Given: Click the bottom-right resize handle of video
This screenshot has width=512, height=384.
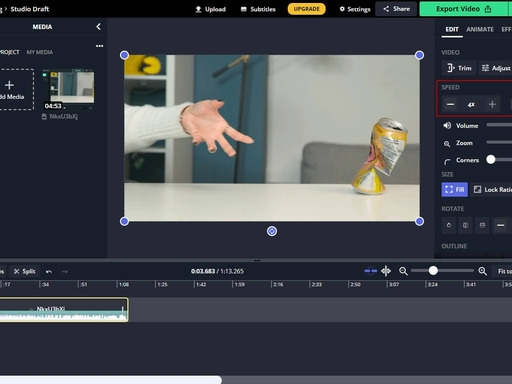Looking at the screenshot, I should pos(419,221).
